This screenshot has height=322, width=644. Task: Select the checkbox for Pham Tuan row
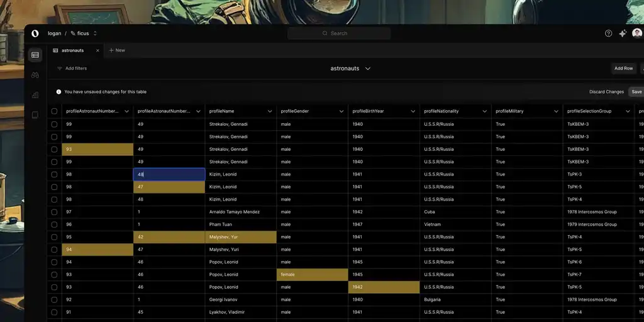coord(54,225)
